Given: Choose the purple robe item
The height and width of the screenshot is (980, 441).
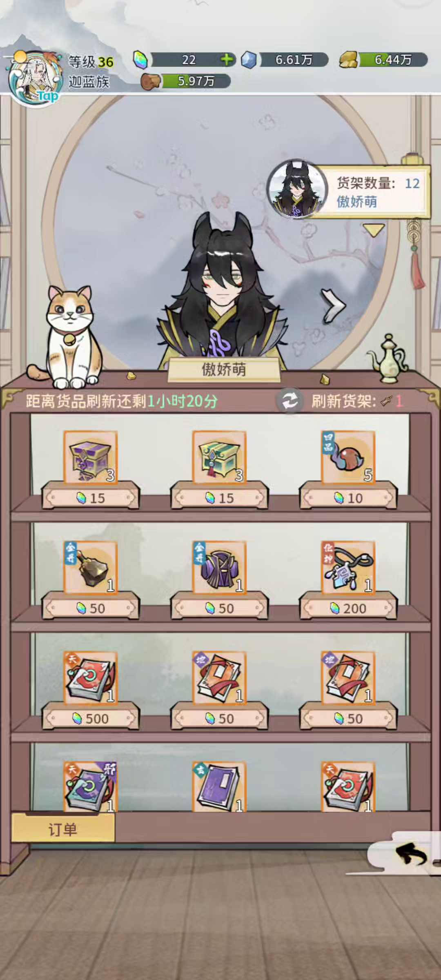Looking at the screenshot, I should click(219, 568).
